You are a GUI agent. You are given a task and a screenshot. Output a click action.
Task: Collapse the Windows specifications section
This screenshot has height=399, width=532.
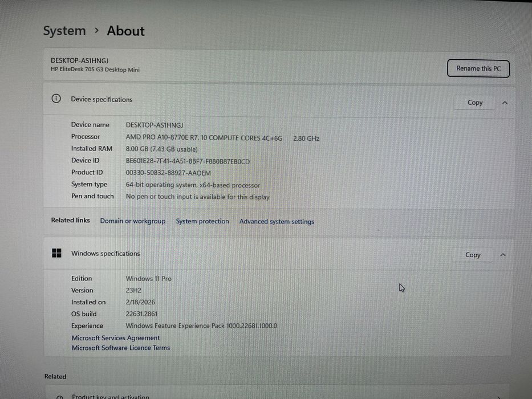tap(503, 255)
